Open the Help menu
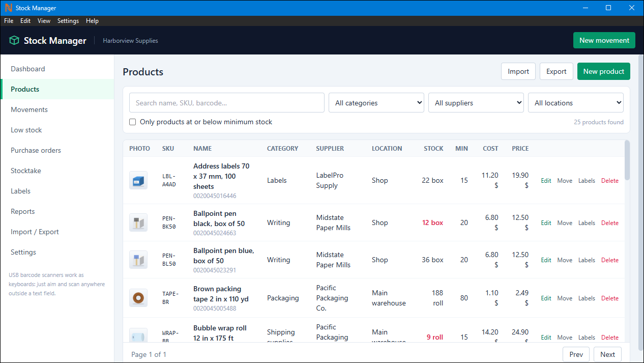The height and width of the screenshot is (363, 644). (92, 21)
